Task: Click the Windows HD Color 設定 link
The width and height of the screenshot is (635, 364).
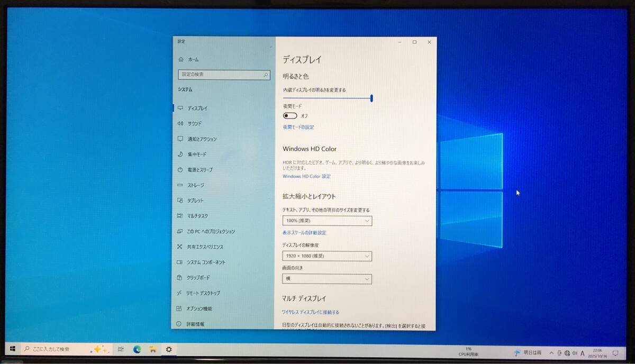Action: pyautogui.click(x=306, y=177)
